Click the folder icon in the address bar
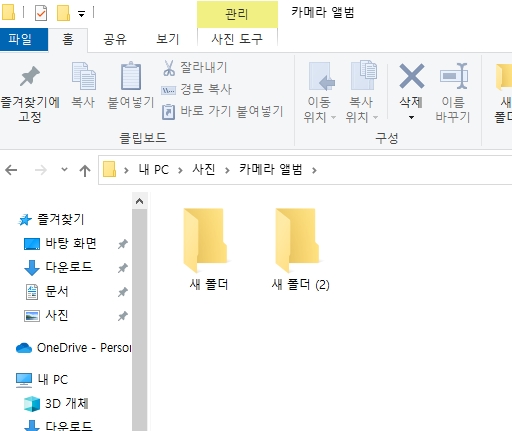The width and height of the screenshot is (512, 431). coord(109,170)
